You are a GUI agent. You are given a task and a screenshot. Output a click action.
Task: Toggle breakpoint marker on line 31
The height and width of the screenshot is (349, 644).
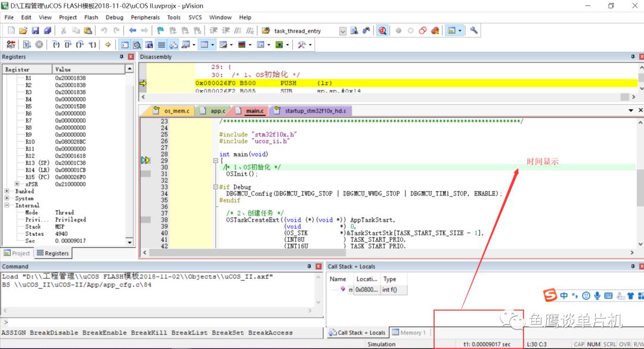[146, 174]
